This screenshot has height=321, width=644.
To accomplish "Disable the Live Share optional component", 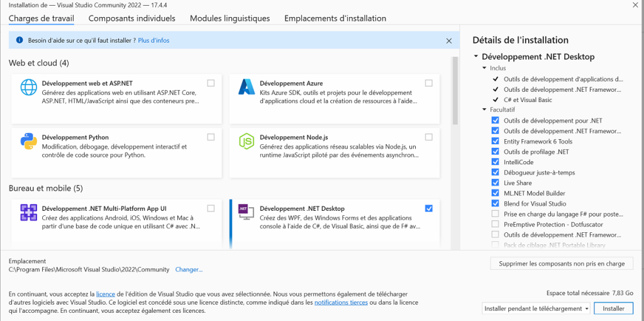I will pyautogui.click(x=496, y=183).
